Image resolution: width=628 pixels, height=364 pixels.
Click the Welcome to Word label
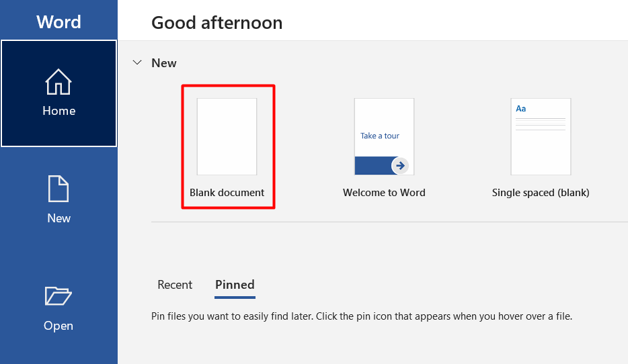(x=384, y=193)
